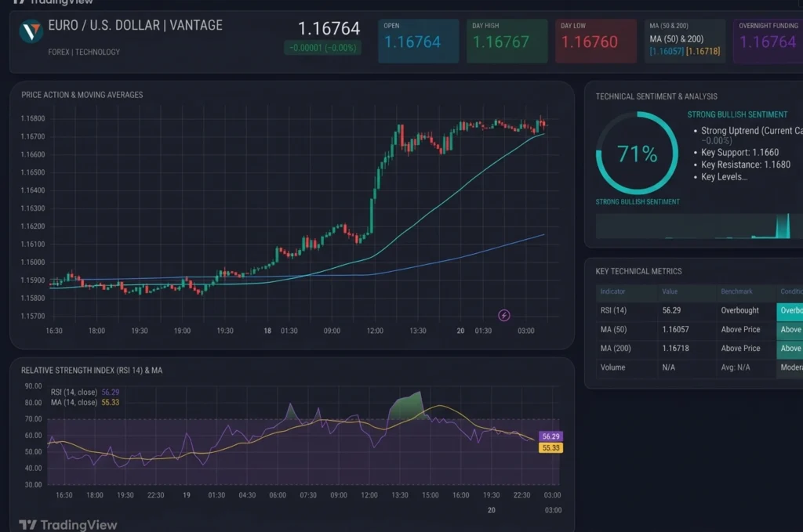Click the 1.16718 value in the metrics table
This screenshot has height=532, width=803.
(675, 349)
